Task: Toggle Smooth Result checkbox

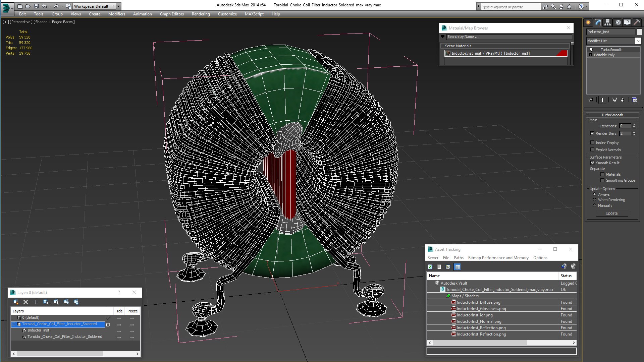Action: point(592,163)
